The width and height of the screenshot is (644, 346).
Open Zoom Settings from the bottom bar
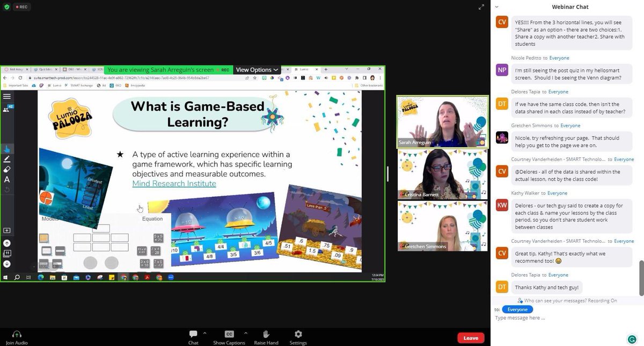click(x=298, y=336)
